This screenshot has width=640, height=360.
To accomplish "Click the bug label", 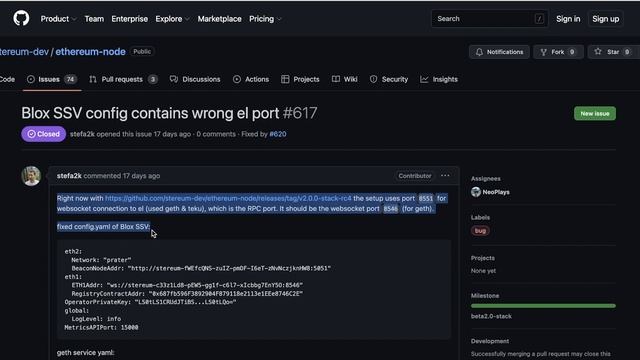I will [x=480, y=231].
